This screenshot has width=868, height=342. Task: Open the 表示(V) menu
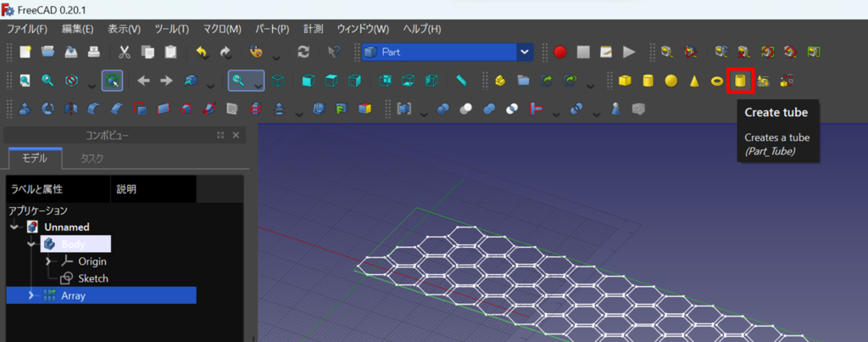click(x=124, y=30)
